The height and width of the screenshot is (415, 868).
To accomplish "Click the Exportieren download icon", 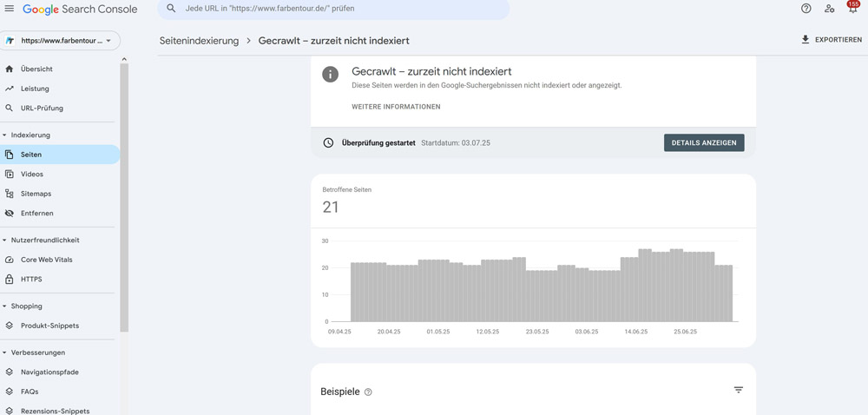I will point(806,40).
